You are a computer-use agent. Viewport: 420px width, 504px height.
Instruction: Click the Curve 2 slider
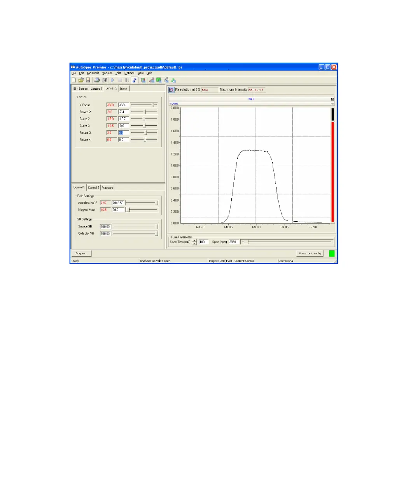click(144, 119)
